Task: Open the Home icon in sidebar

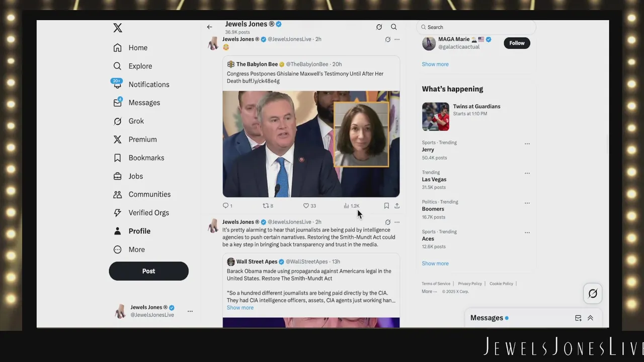Action: click(x=117, y=48)
